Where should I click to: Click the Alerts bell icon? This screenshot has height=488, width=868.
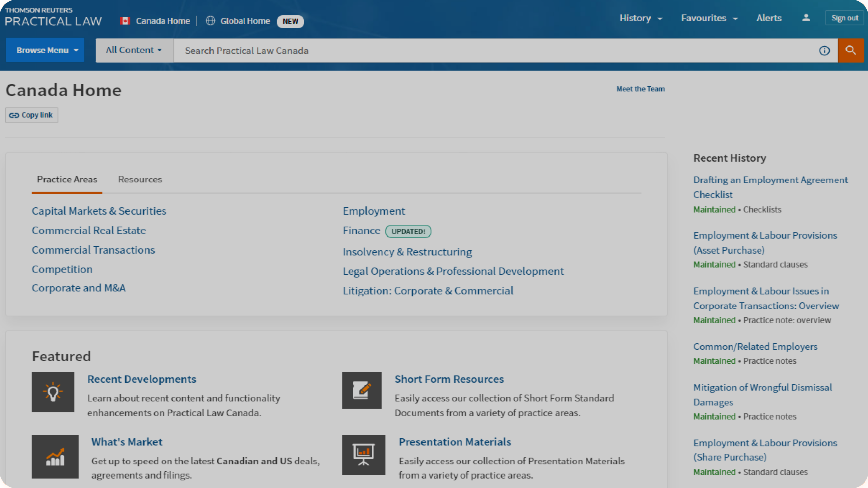[768, 18]
